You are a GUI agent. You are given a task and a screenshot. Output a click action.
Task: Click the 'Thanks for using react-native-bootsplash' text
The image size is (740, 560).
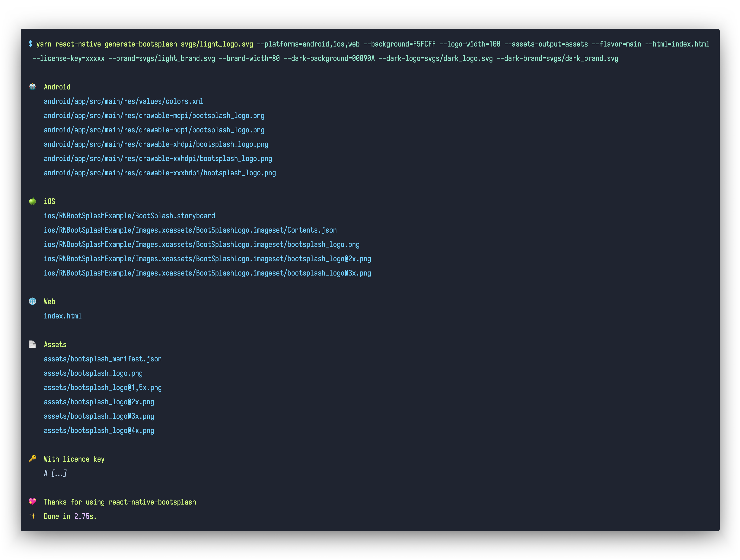point(120,502)
